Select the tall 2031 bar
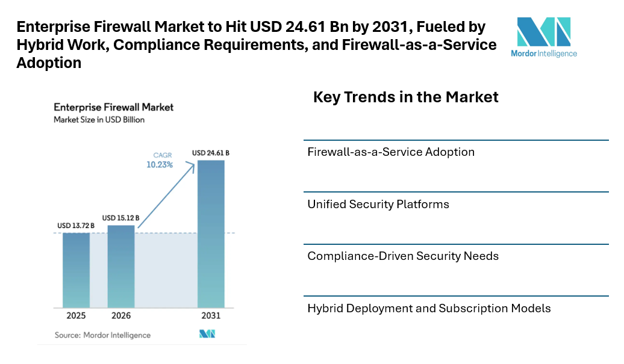 coord(211,233)
